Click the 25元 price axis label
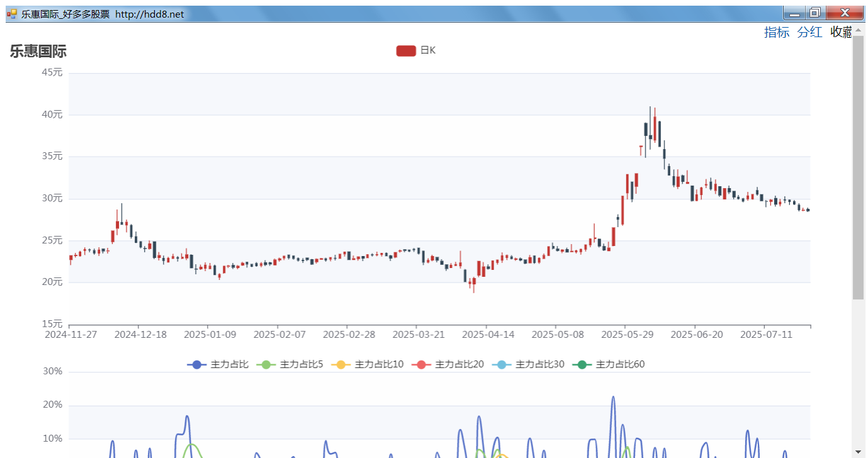This screenshot has height=458, width=868. pos(52,240)
